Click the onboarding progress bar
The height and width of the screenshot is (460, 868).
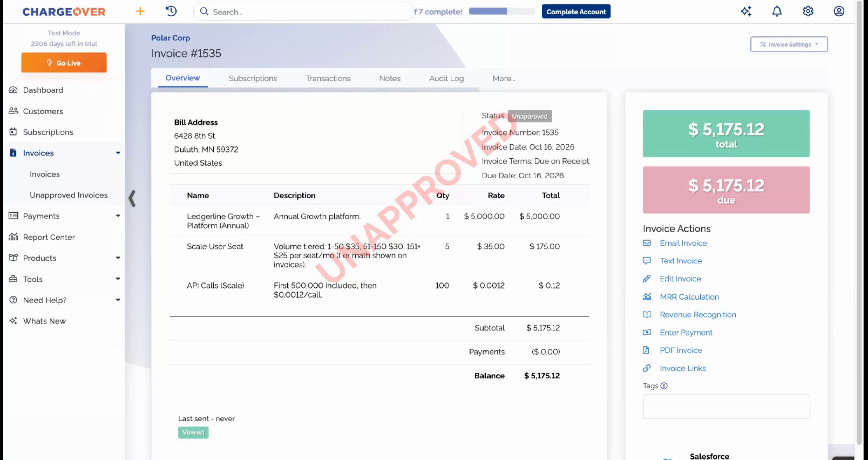502,12
